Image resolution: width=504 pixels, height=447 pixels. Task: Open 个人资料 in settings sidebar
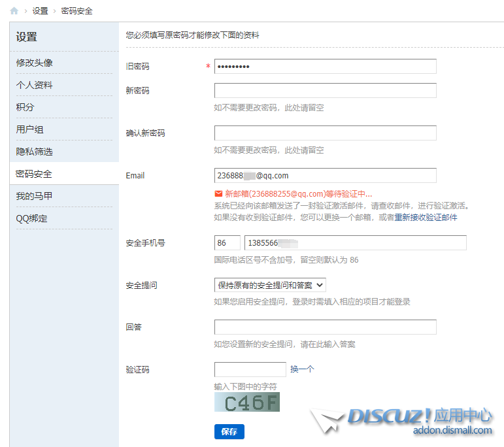(35, 85)
